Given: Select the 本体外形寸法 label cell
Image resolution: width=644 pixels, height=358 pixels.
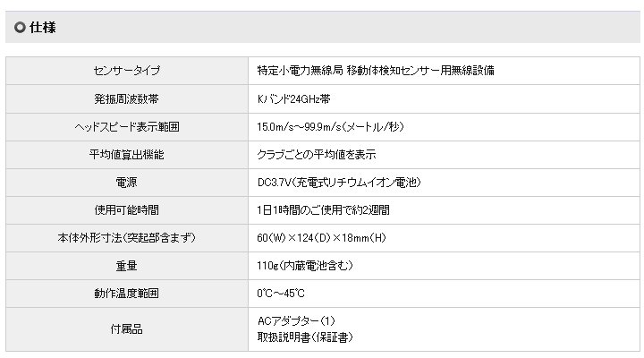Looking at the screenshot, I should (126, 237).
